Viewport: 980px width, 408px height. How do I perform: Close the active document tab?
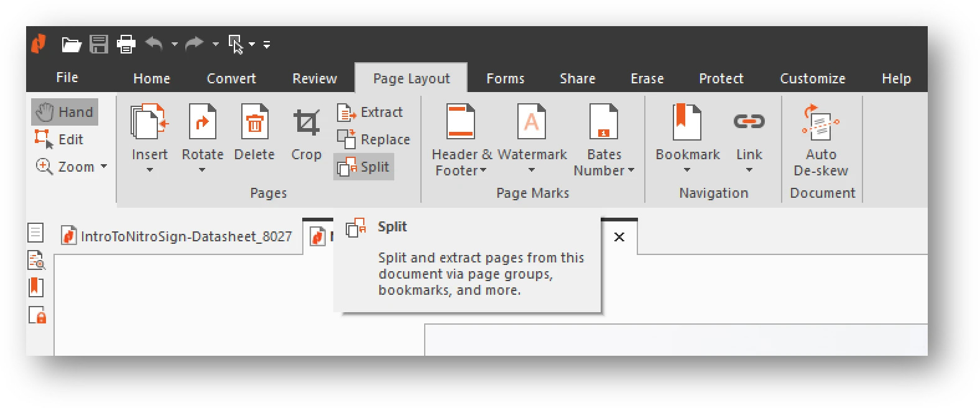click(x=619, y=237)
